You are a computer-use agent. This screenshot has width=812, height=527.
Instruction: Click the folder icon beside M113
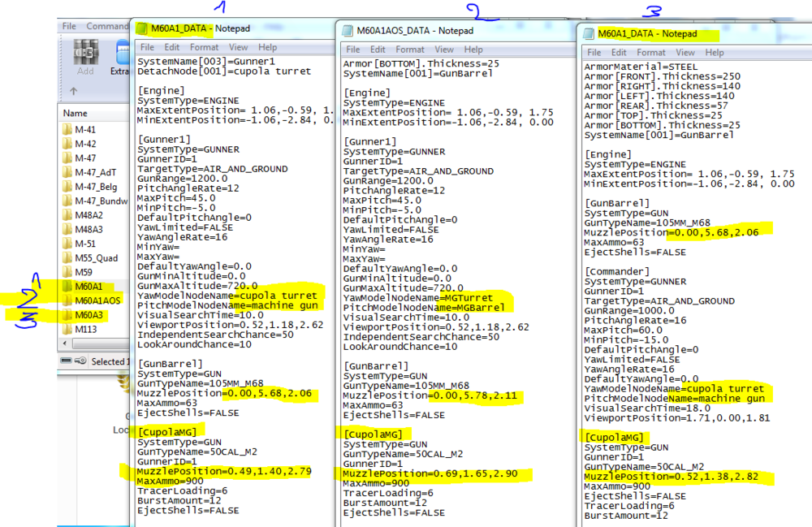point(67,329)
